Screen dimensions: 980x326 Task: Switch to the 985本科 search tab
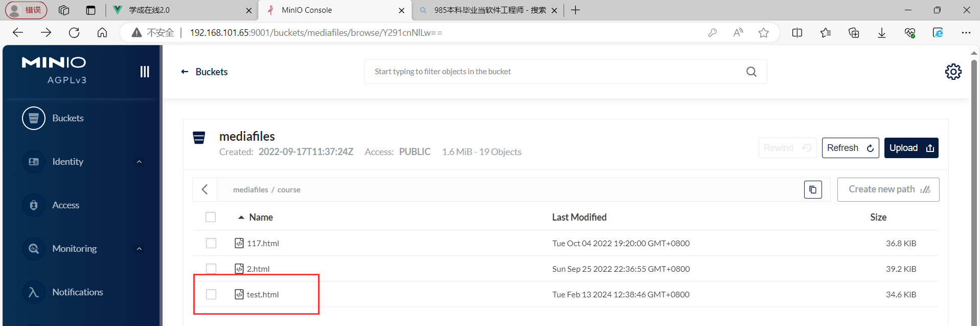pyautogui.click(x=488, y=10)
